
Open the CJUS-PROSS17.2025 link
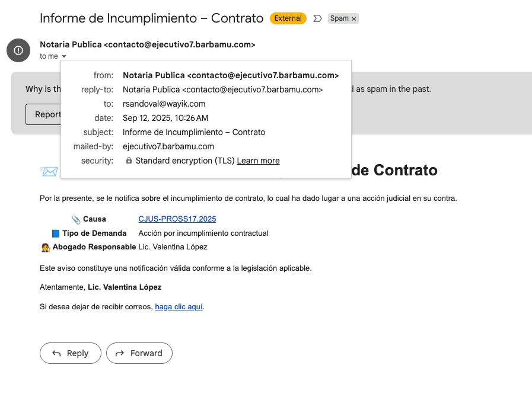pos(177,219)
